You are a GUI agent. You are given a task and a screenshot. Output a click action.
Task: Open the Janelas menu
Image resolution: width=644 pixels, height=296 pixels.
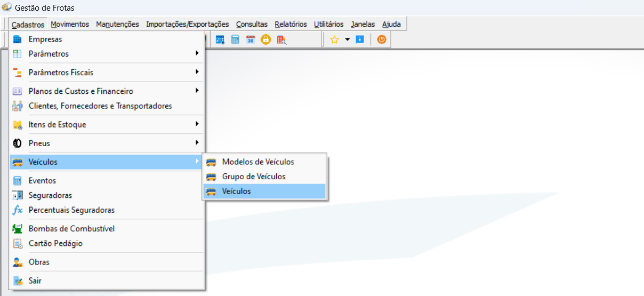pyautogui.click(x=363, y=25)
